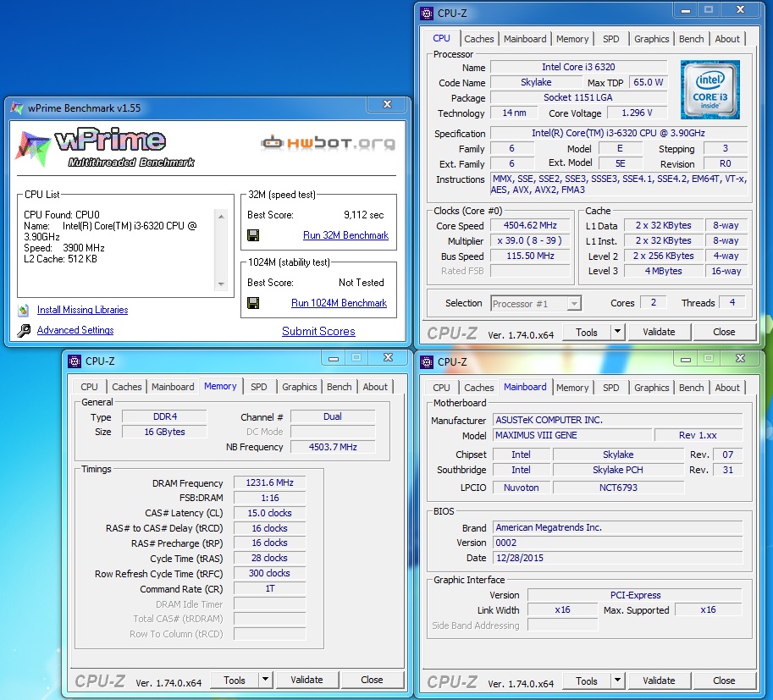This screenshot has height=700, width=773.
Task: Click the Row Refresh Cycle Time value 300 clocks
Action: click(x=270, y=573)
